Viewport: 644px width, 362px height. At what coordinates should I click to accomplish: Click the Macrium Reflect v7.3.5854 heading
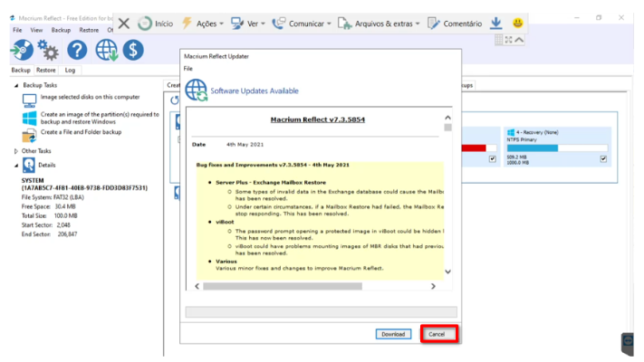[318, 119]
